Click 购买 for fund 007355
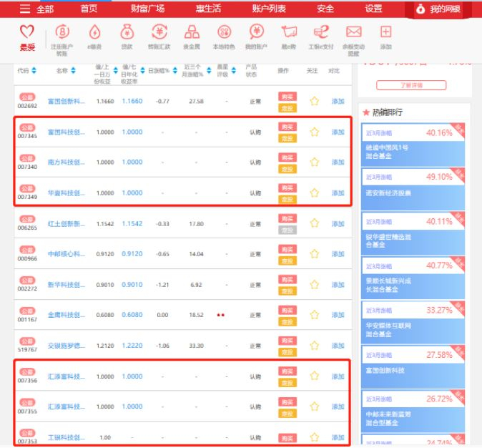The height and width of the screenshot is (448, 482). (x=287, y=402)
